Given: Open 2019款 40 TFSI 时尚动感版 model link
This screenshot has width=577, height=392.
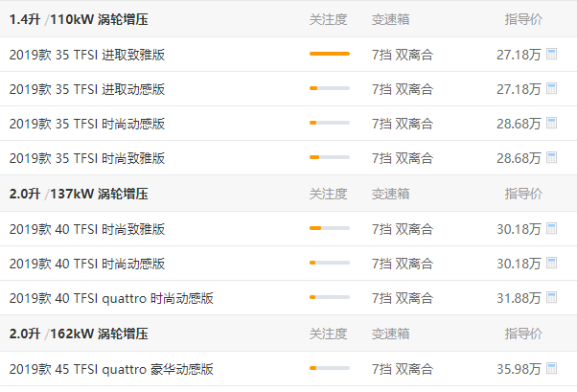Looking at the screenshot, I should point(87,264).
